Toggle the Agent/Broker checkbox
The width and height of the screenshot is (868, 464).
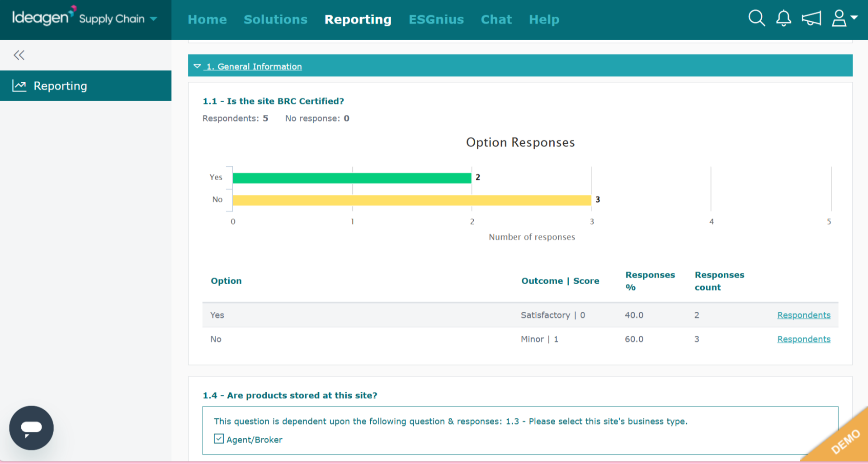point(219,439)
